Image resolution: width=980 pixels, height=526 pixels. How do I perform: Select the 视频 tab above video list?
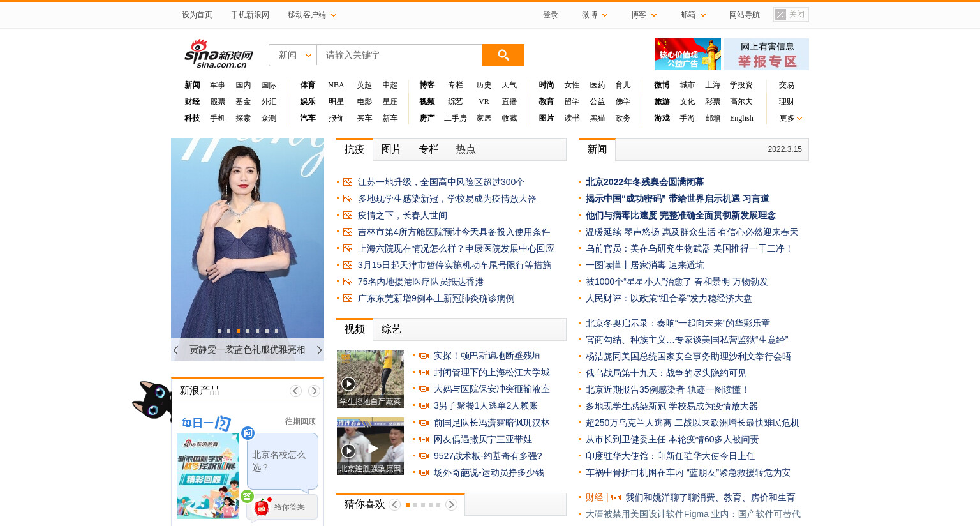click(x=355, y=329)
